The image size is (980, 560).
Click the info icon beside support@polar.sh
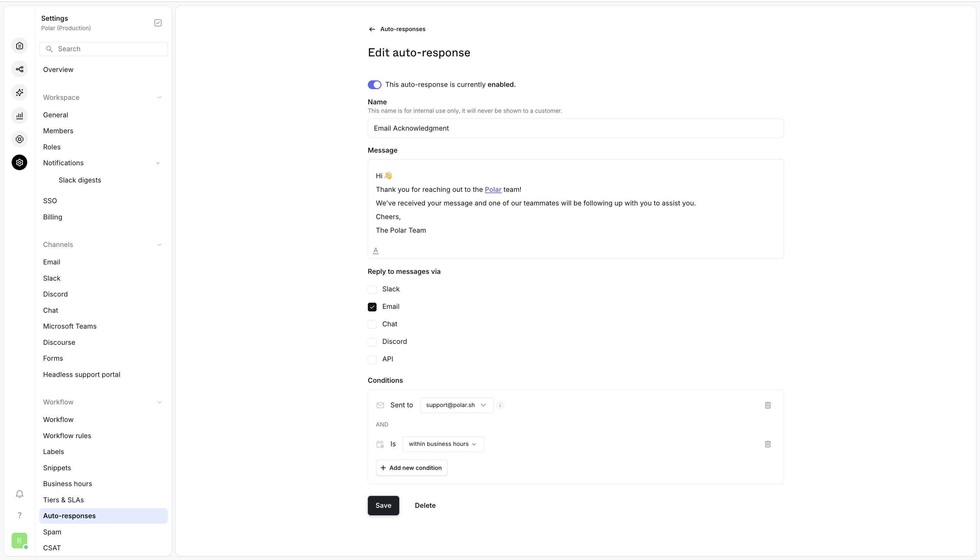(x=500, y=405)
